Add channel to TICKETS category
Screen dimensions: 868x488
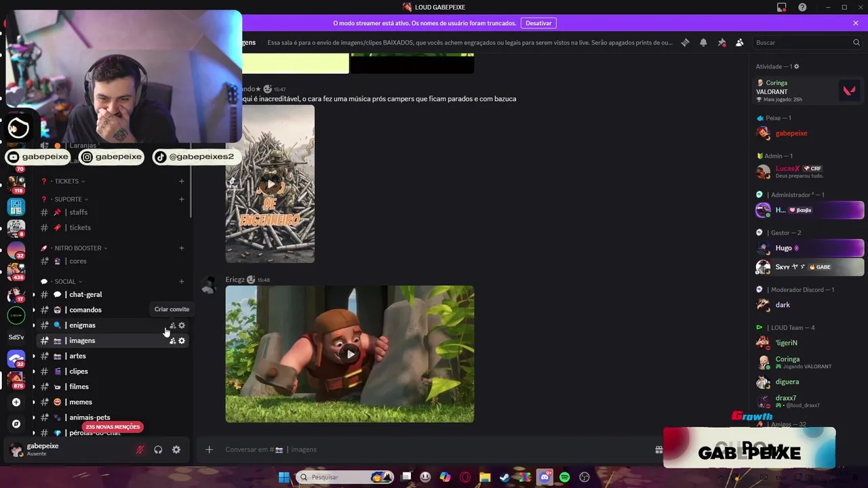tap(182, 181)
